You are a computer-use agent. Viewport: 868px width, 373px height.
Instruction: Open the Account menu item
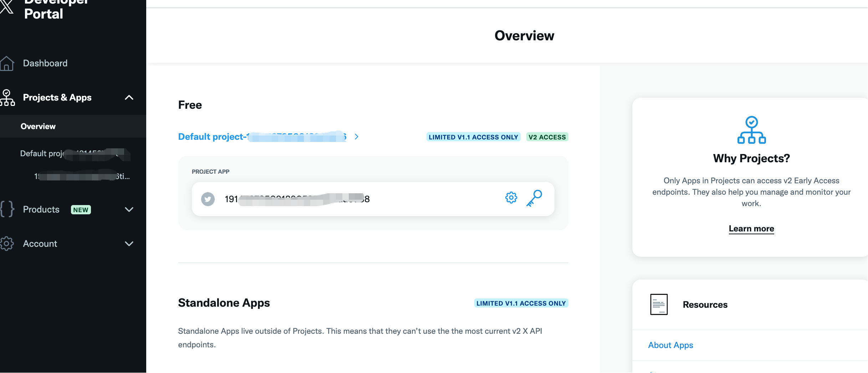(40, 244)
